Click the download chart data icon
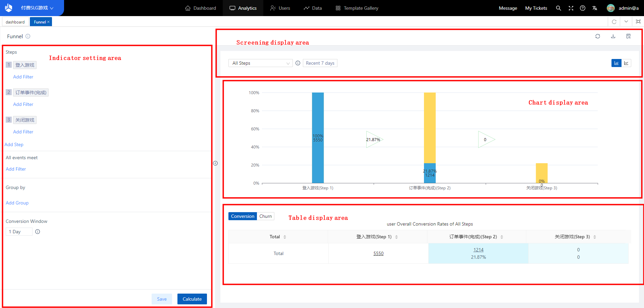The width and height of the screenshot is (644, 308). tap(613, 36)
